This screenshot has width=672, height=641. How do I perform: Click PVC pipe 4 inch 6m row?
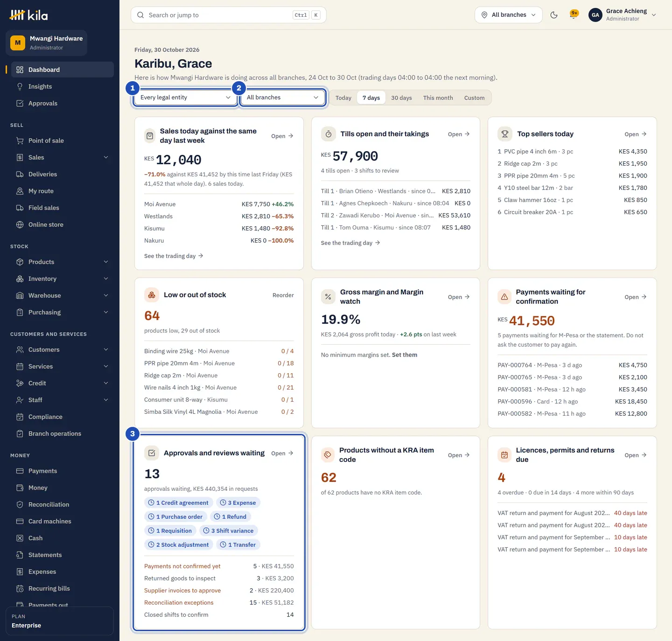pos(572,152)
